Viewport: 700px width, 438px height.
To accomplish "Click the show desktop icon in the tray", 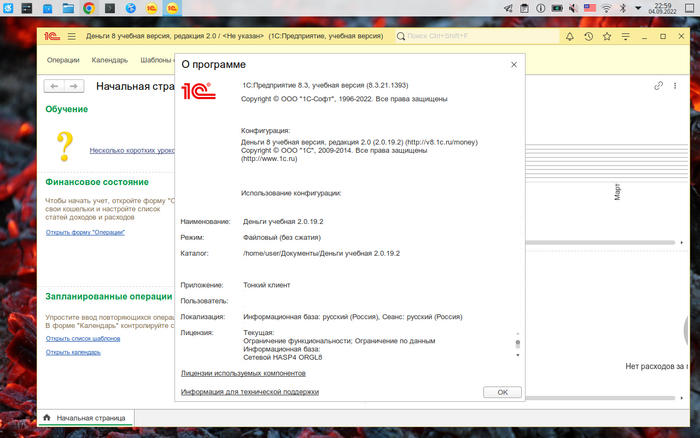I will (690, 8).
